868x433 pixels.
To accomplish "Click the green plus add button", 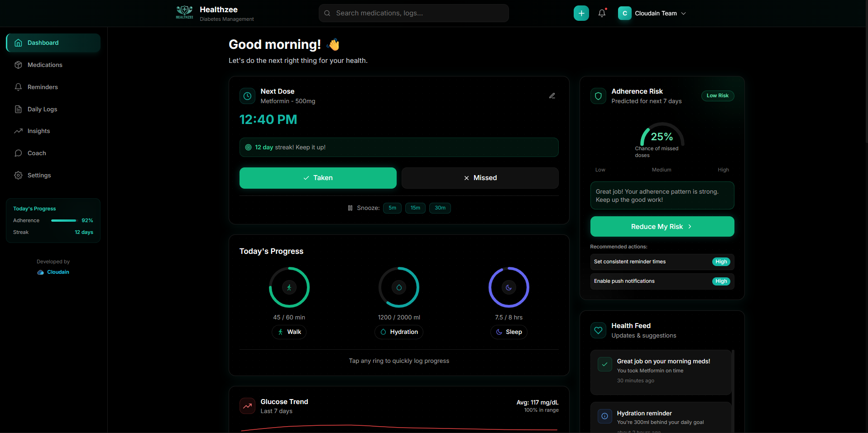I will click(581, 13).
